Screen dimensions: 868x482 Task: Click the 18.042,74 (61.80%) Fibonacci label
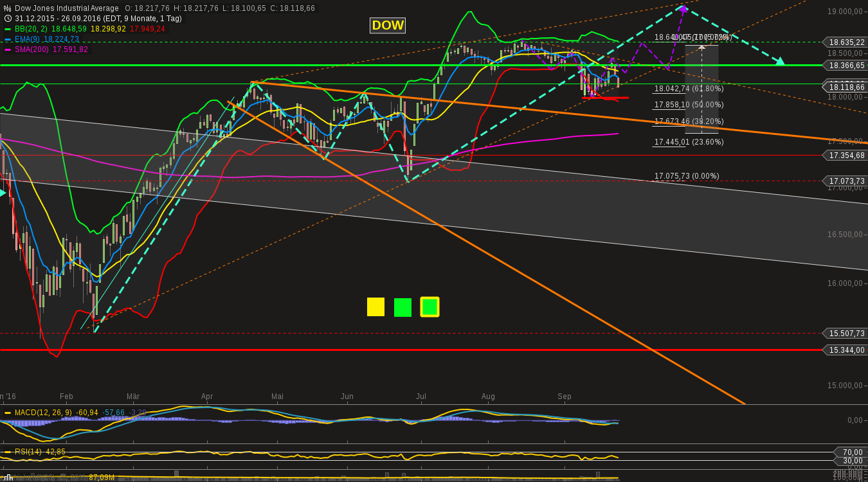(689, 89)
